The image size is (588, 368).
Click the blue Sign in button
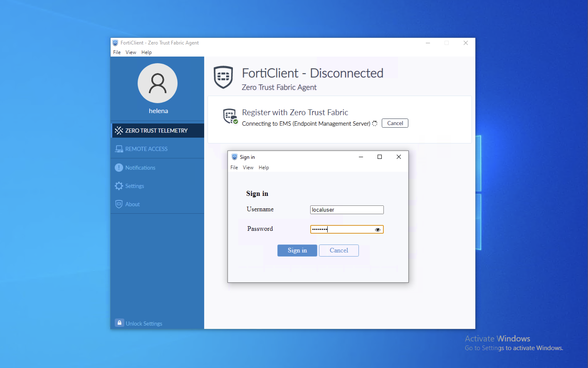[x=297, y=251]
